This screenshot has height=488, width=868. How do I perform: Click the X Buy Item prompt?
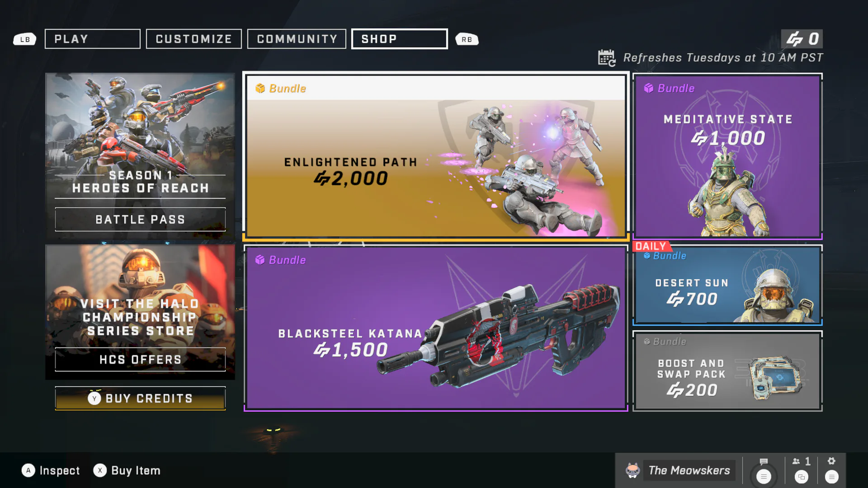127,470
